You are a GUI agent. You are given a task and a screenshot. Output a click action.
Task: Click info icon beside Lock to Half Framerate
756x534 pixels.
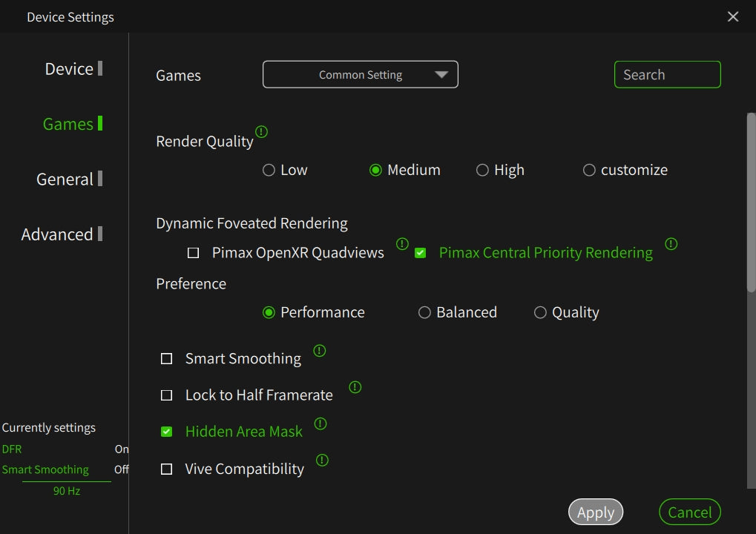tap(355, 387)
